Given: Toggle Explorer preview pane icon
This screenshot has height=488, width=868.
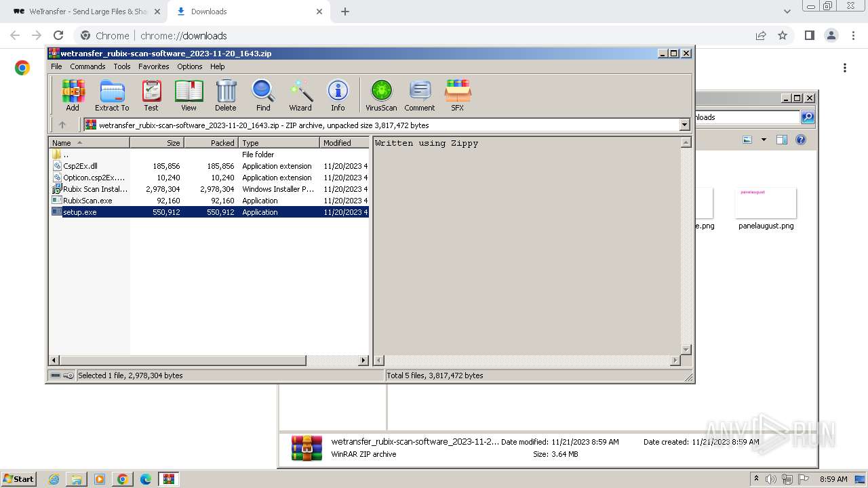Looking at the screenshot, I should point(781,140).
